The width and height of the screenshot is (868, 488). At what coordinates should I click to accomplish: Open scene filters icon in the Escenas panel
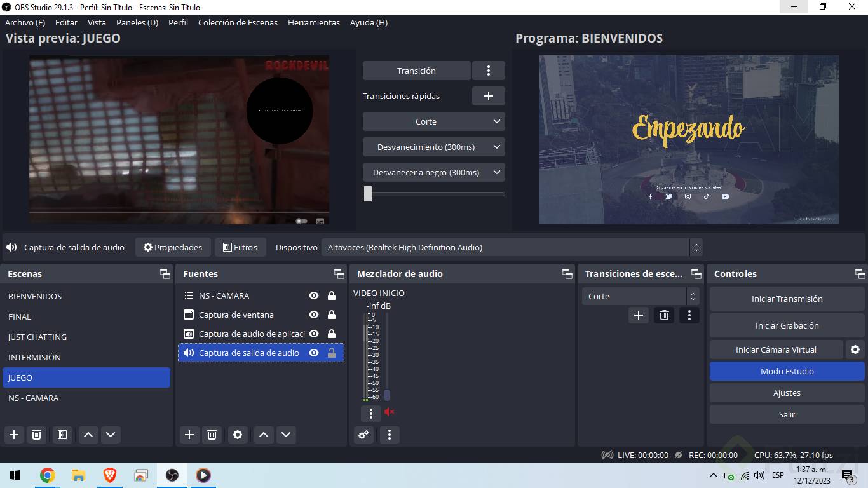[x=62, y=435]
